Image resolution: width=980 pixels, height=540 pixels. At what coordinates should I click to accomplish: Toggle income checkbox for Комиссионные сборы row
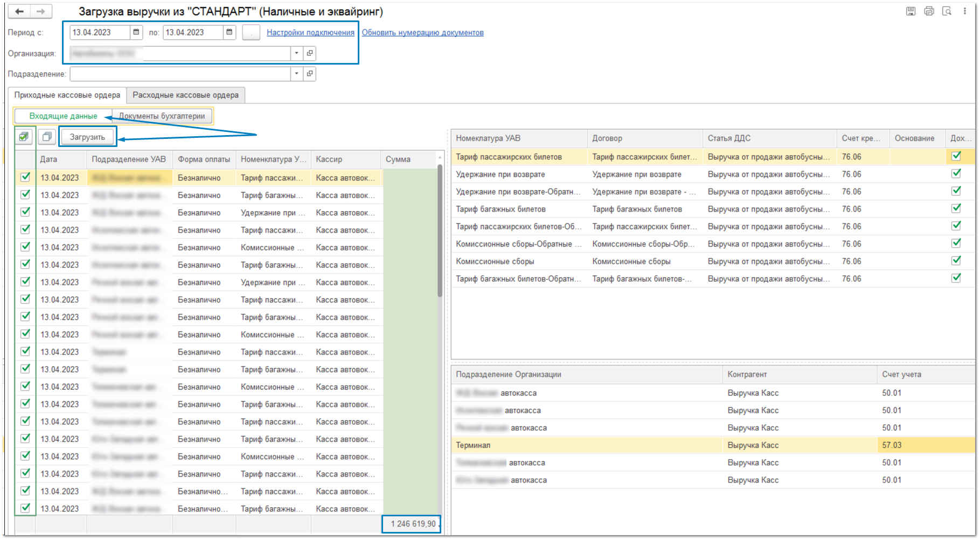coord(956,261)
